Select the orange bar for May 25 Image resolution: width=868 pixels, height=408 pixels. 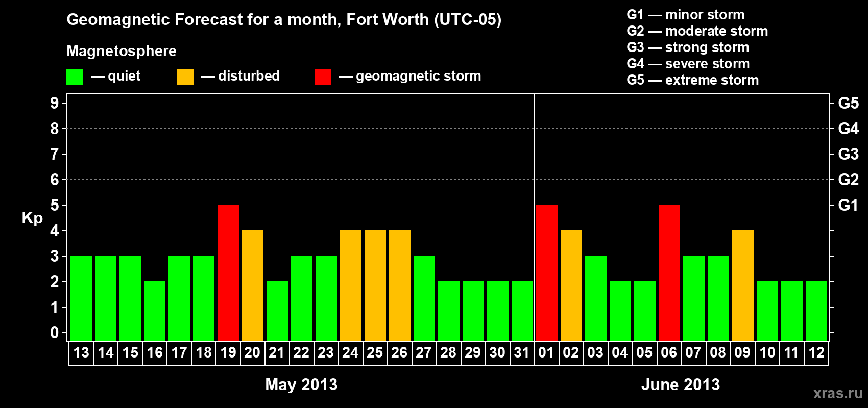[375, 286]
